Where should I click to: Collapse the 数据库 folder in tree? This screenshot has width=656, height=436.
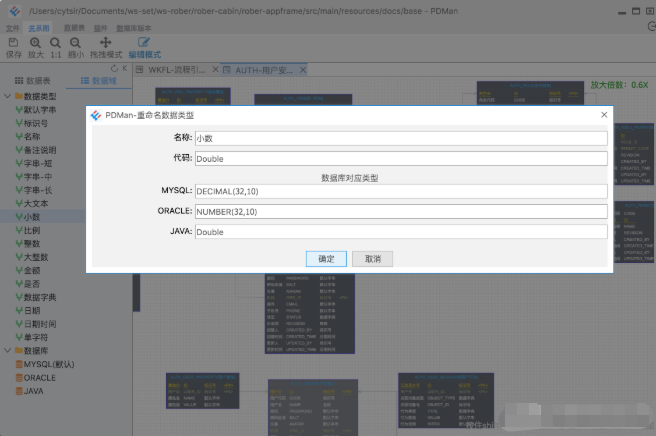tap(7, 351)
